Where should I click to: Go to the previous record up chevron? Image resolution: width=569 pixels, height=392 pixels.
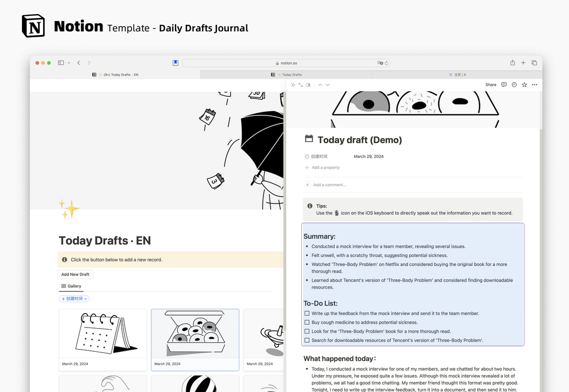(320, 85)
